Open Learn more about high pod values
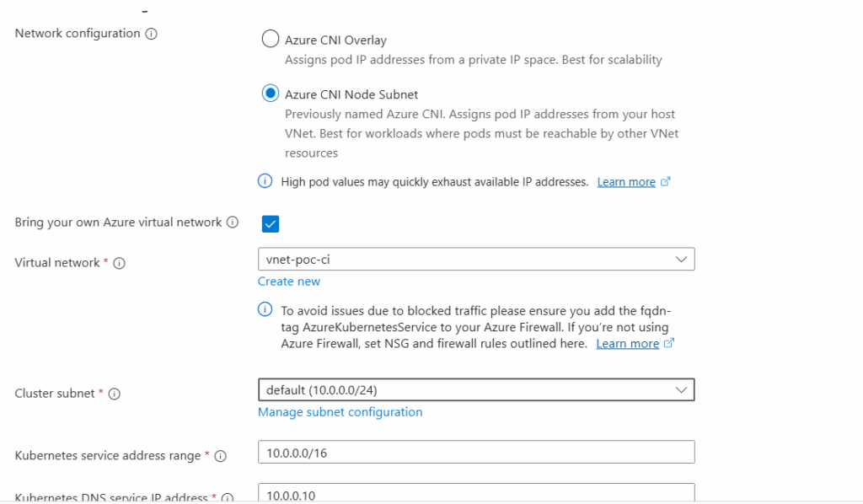 point(626,182)
